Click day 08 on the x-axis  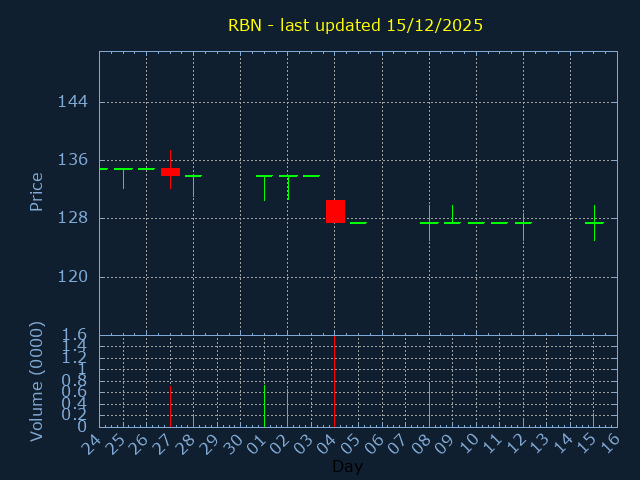[422, 443]
